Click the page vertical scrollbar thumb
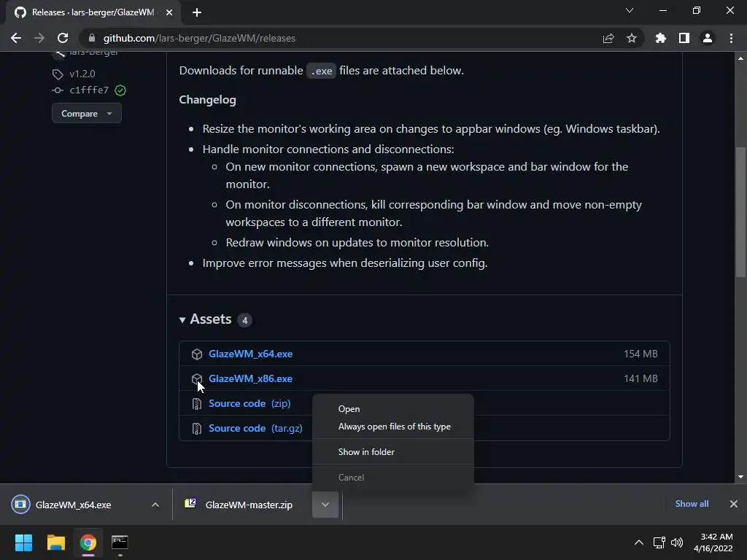Screen dimensions: 747x560 (740, 212)
